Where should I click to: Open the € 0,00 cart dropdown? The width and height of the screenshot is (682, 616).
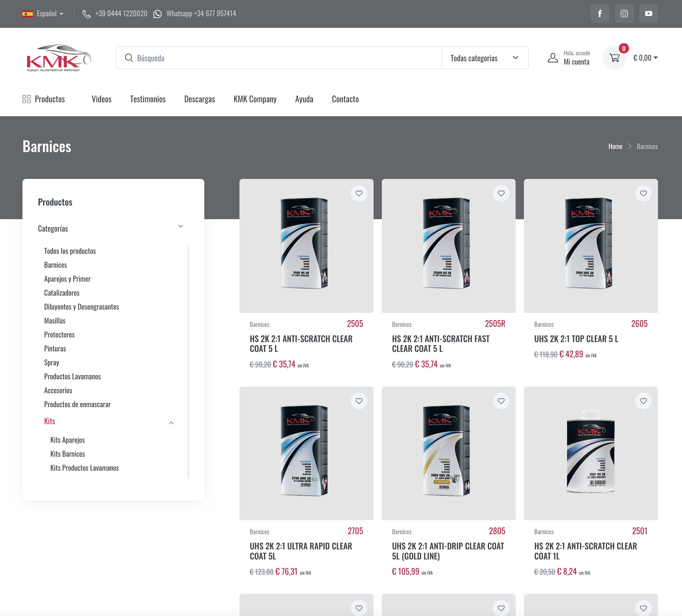tap(645, 58)
